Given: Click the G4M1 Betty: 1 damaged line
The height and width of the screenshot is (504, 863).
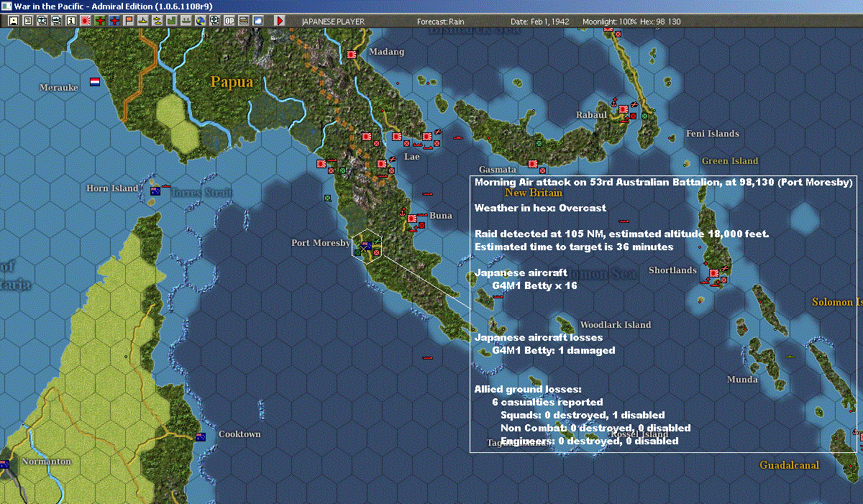Looking at the screenshot, I should (x=553, y=351).
